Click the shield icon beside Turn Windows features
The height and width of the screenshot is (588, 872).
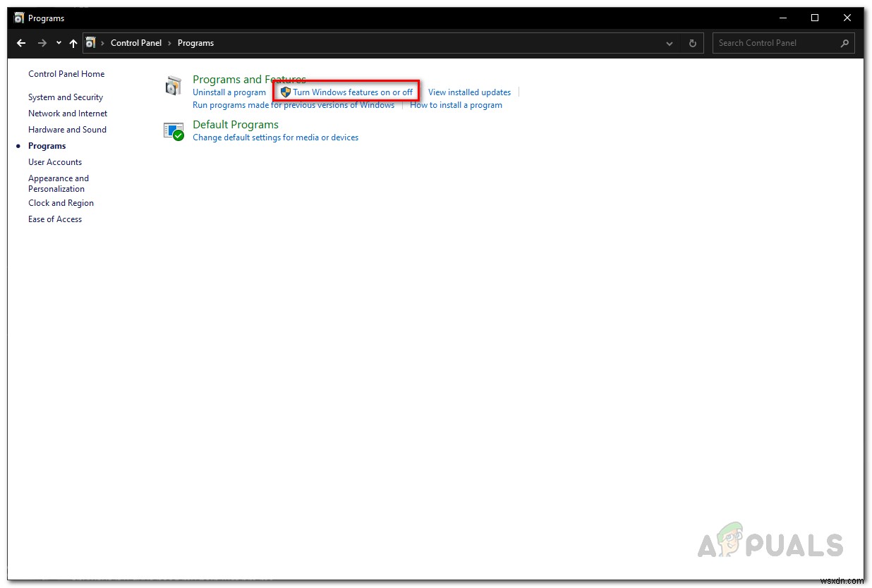tap(286, 92)
